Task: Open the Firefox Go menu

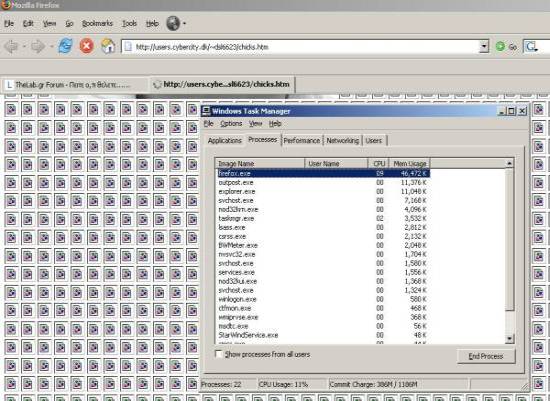Action: [69, 24]
